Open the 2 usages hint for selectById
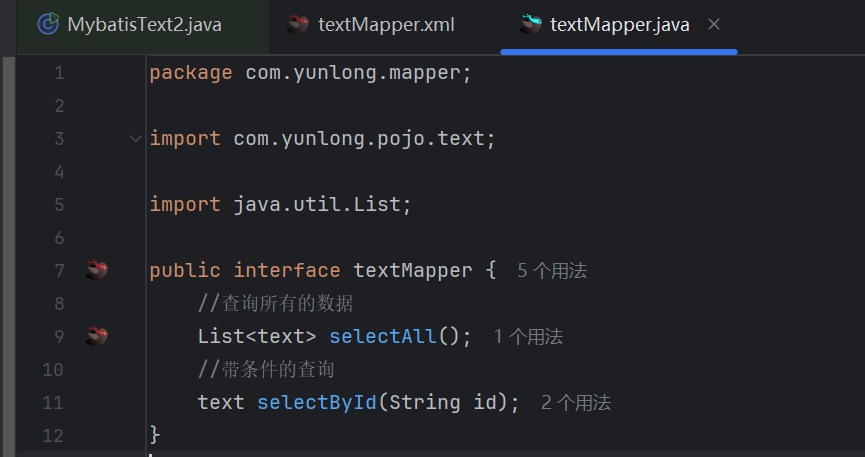 click(x=576, y=403)
